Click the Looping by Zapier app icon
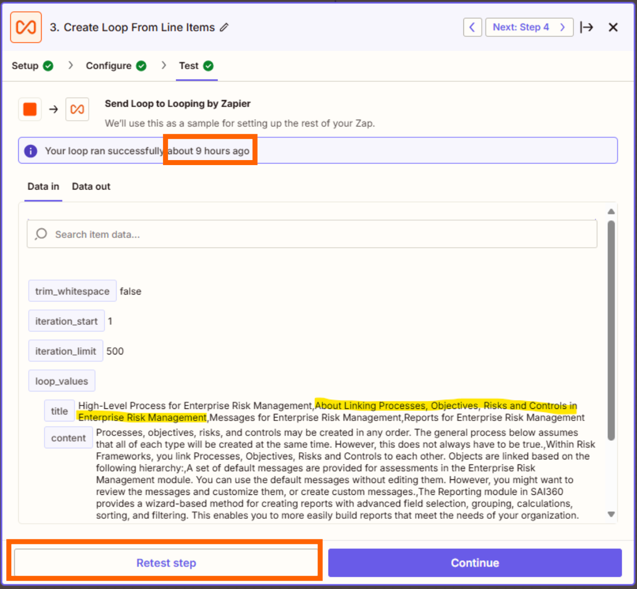This screenshot has width=637, height=589. (26, 27)
